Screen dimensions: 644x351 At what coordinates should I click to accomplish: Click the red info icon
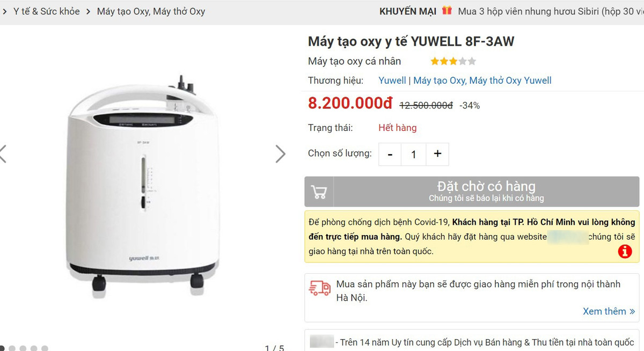tap(625, 251)
